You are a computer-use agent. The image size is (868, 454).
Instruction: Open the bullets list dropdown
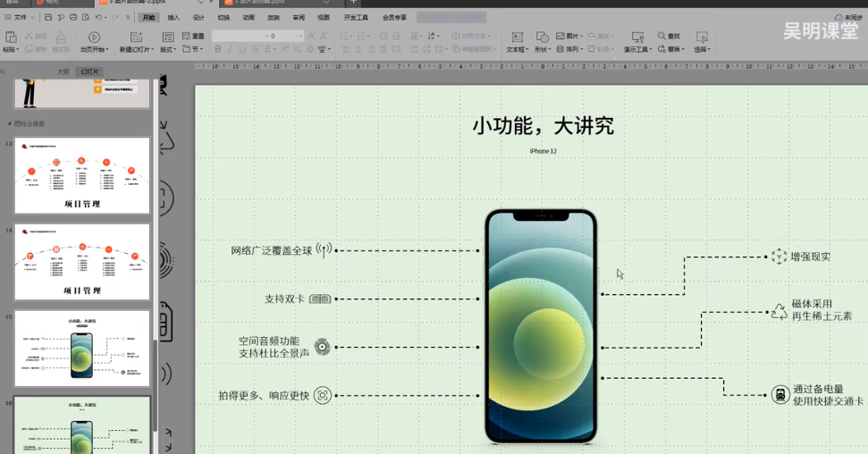pyautogui.click(x=347, y=36)
